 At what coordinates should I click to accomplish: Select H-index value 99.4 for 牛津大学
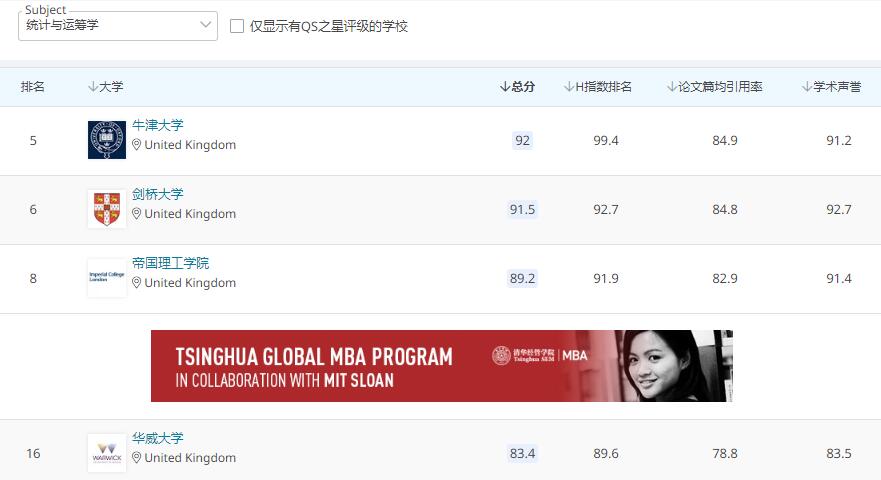606,141
